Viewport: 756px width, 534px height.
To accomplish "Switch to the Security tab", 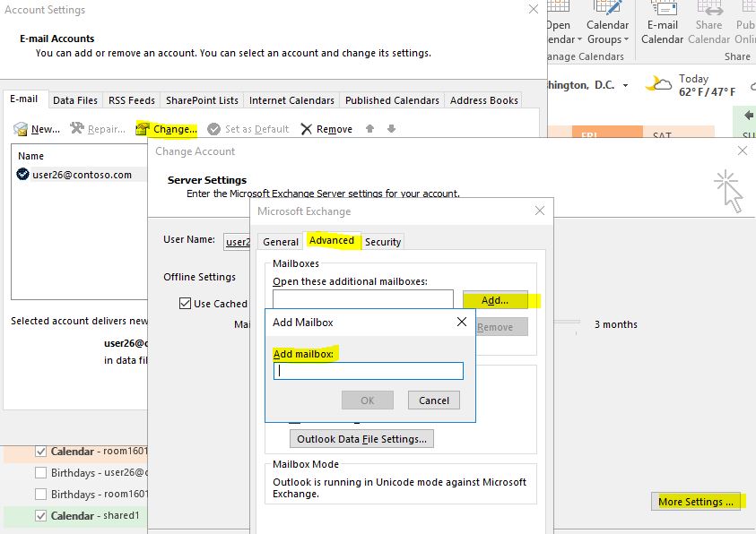I will tap(383, 242).
